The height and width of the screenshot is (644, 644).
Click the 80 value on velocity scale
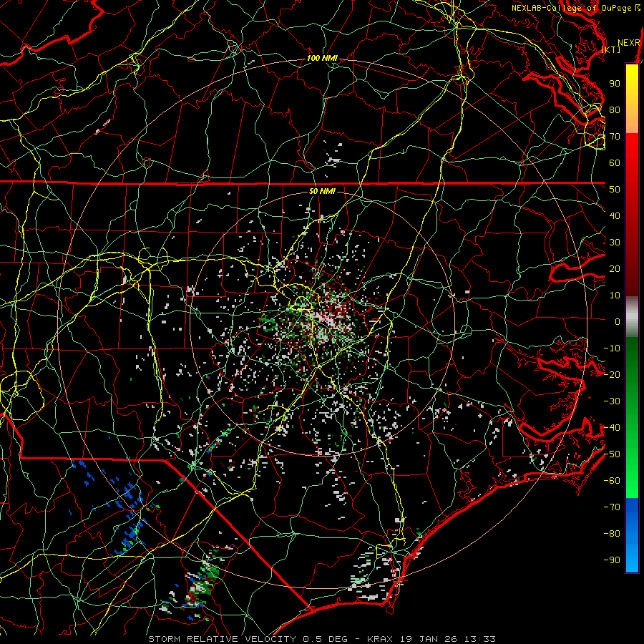point(615,110)
